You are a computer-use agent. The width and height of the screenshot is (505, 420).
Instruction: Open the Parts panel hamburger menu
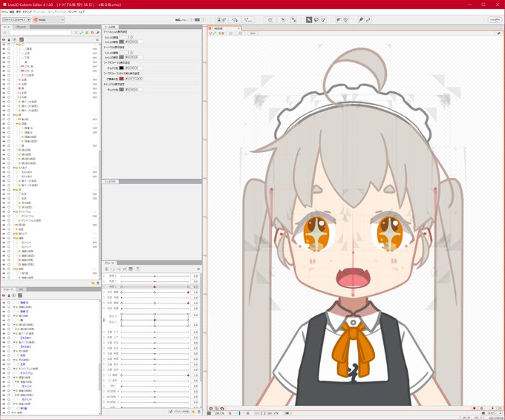click(97, 39)
